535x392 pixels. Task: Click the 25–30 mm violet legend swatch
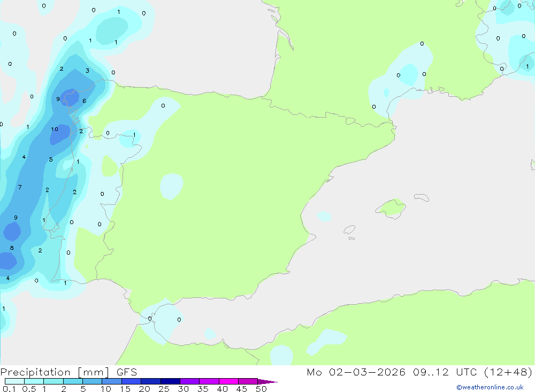click(170, 381)
